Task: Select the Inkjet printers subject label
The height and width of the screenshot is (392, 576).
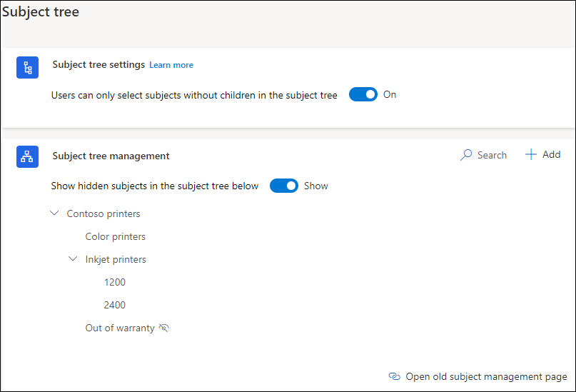Action: (116, 259)
